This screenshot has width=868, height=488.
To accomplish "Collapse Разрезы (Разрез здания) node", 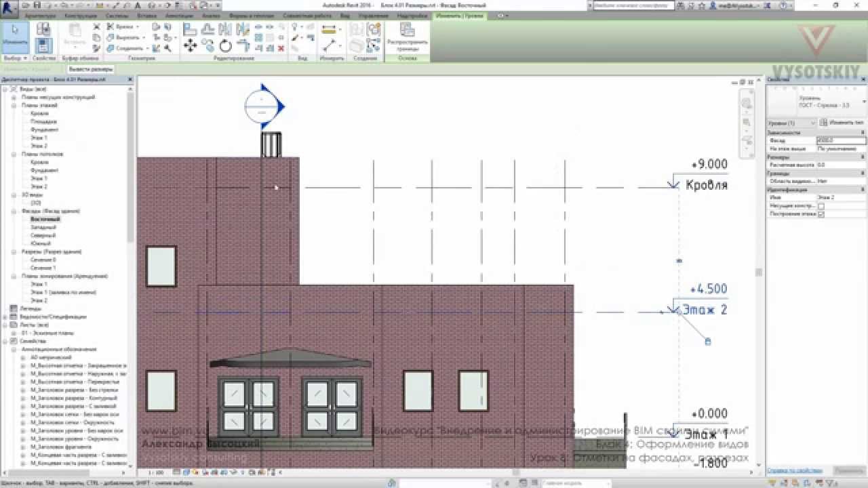I will pyautogui.click(x=14, y=252).
